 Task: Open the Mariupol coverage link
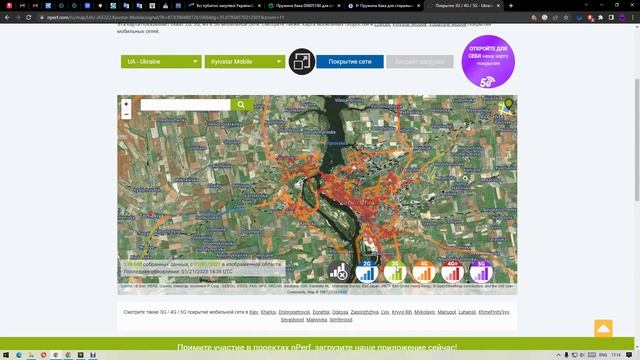447,312
